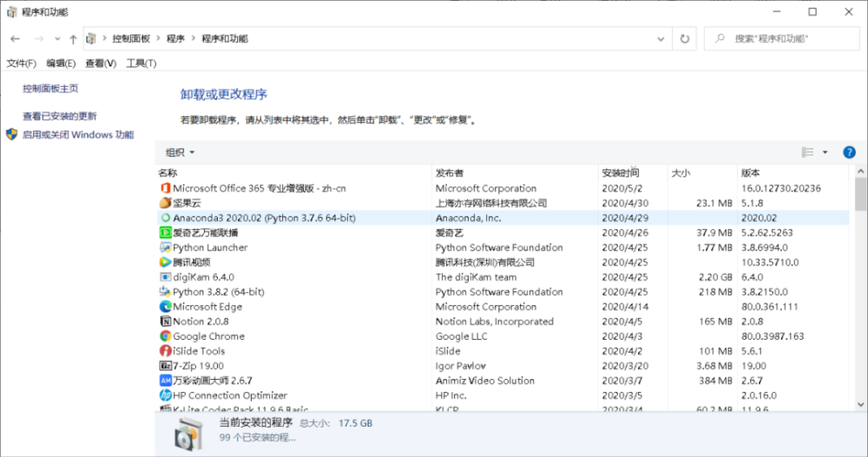Click the Notion 2.0.8 icon
Screen dimensions: 868x457
[x=165, y=322]
